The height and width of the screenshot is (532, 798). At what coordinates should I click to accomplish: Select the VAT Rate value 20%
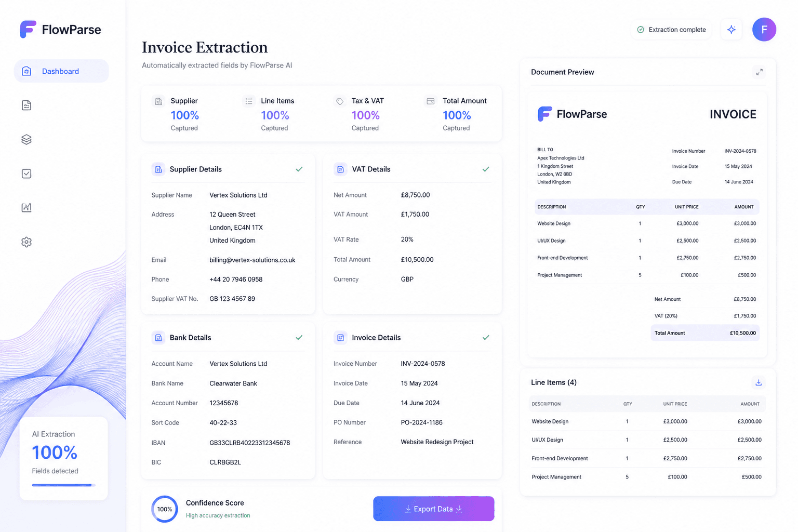pyautogui.click(x=407, y=240)
